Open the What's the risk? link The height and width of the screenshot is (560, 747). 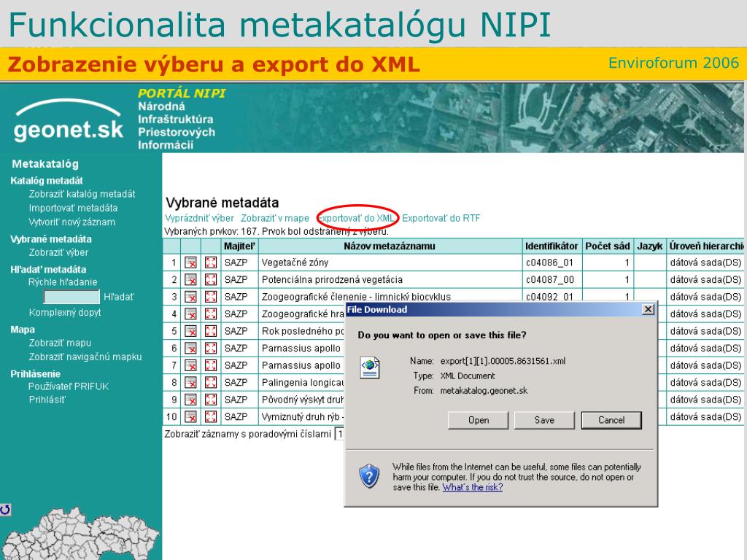pos(473,487)
